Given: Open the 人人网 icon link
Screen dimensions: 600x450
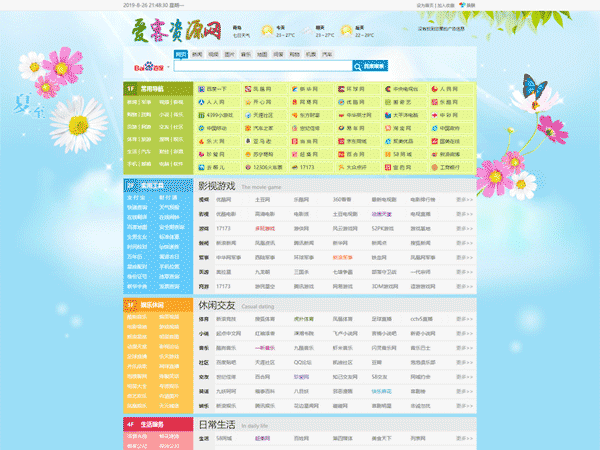Looking at the screenshot, I should tap(203, 102).
